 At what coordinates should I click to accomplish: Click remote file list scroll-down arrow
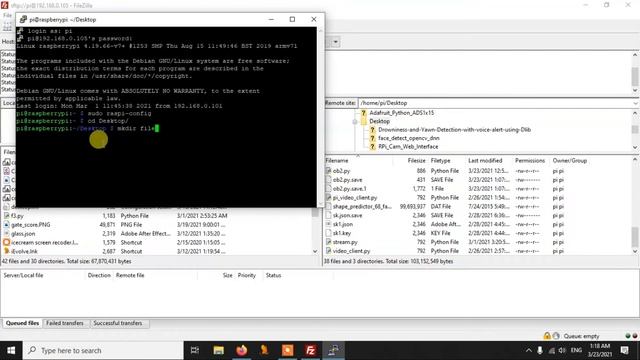tap(635, 251)
